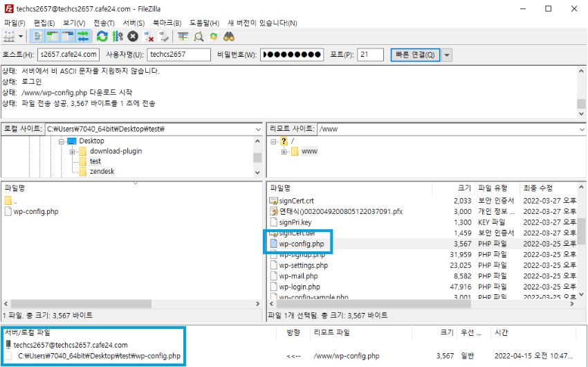
Task: Open the binoculars file search
Action: coord(229,37)
